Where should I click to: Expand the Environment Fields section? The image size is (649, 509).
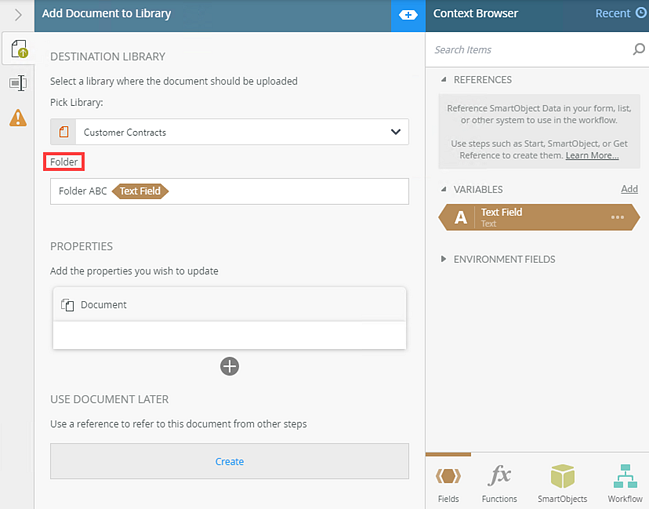445,259
